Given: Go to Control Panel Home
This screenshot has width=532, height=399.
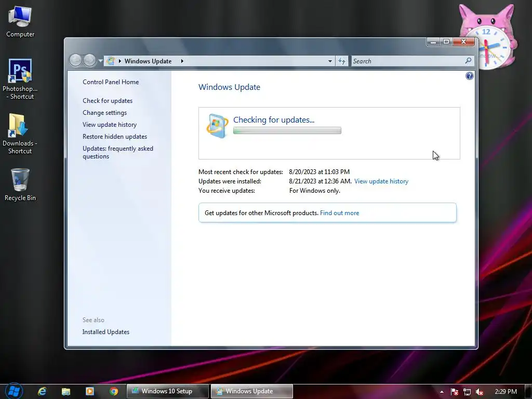Looking at the screenshot, I should pyautogui.click(x=111, y=82).
